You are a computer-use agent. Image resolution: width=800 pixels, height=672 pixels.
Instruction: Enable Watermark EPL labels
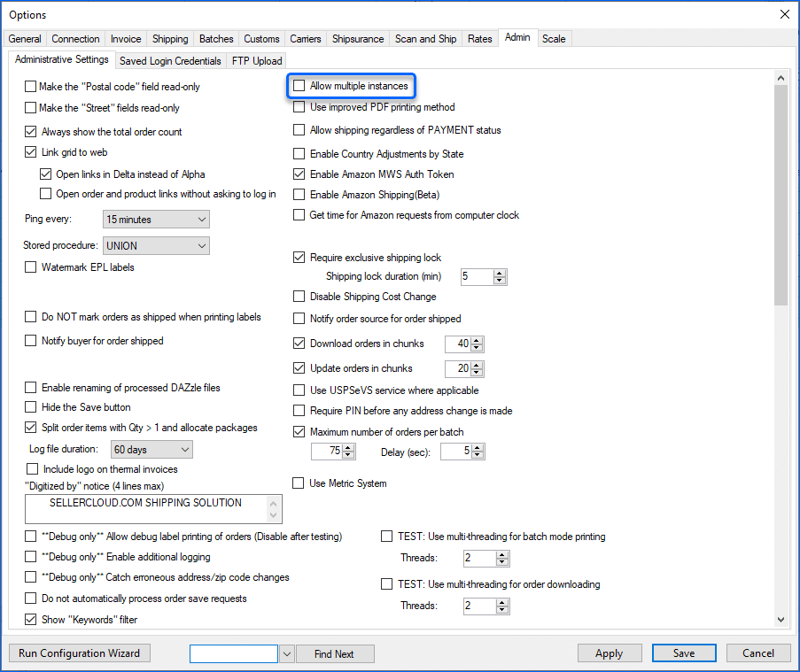tap(30, 266)
